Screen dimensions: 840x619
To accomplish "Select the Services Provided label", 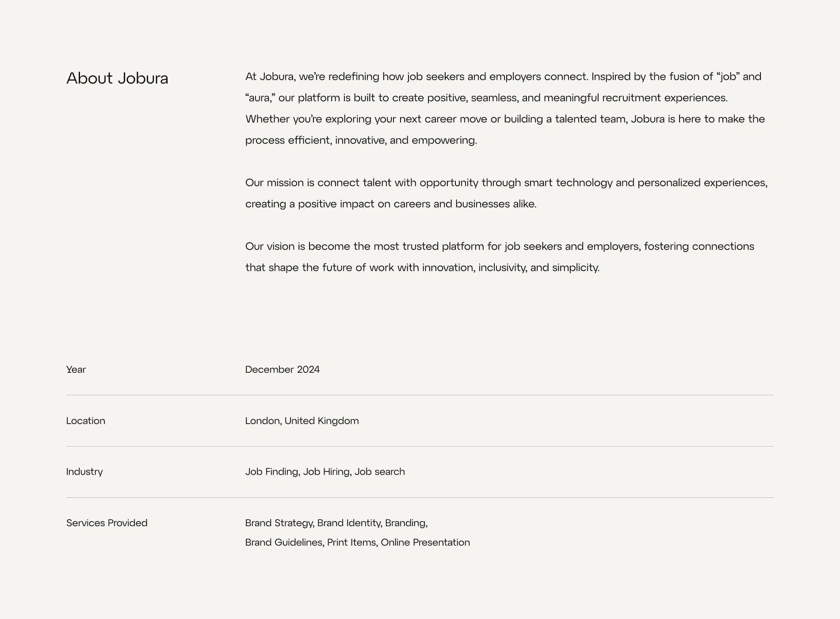I will pyautogui.click(x=107, y=523).
